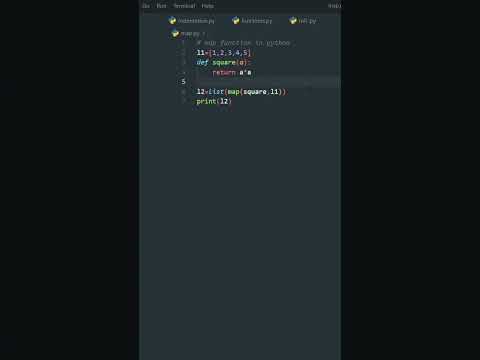
Task: Click map.py breadcrumb file name
Action: click(190, 34)
